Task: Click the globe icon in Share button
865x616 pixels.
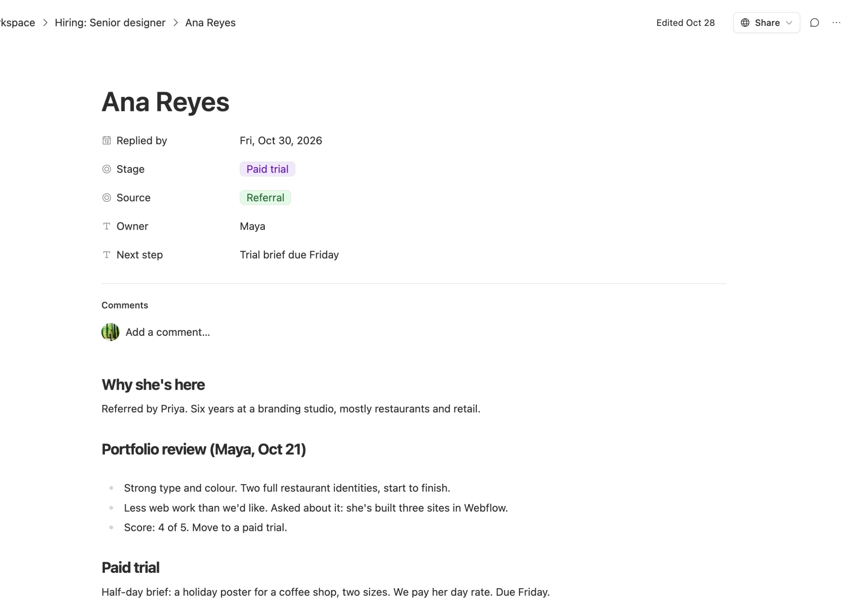Action: (x=745, y=23)
